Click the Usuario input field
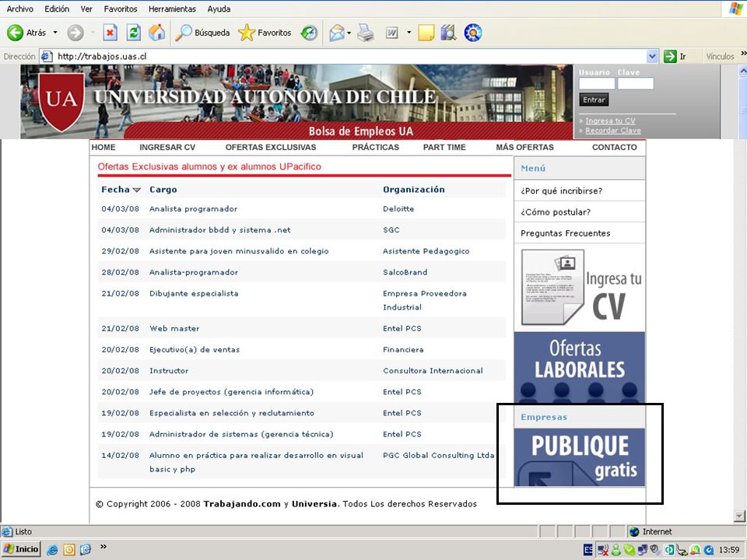This screenshot has width=747, height=560. point(597,84)
